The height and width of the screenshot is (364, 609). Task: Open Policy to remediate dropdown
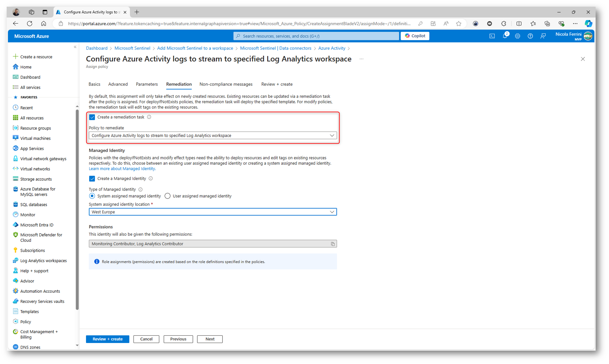(x=213, y=136)
